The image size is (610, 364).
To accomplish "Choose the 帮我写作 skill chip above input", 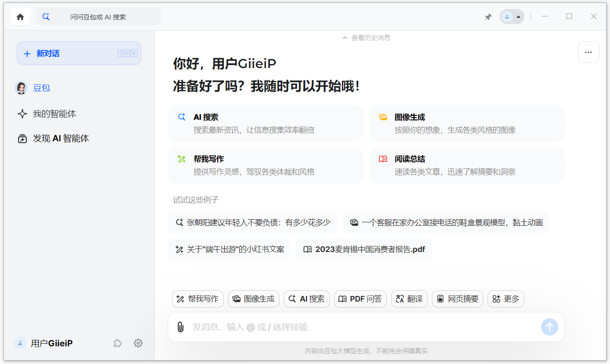I will pyautogui.click(x=198, y=299).
